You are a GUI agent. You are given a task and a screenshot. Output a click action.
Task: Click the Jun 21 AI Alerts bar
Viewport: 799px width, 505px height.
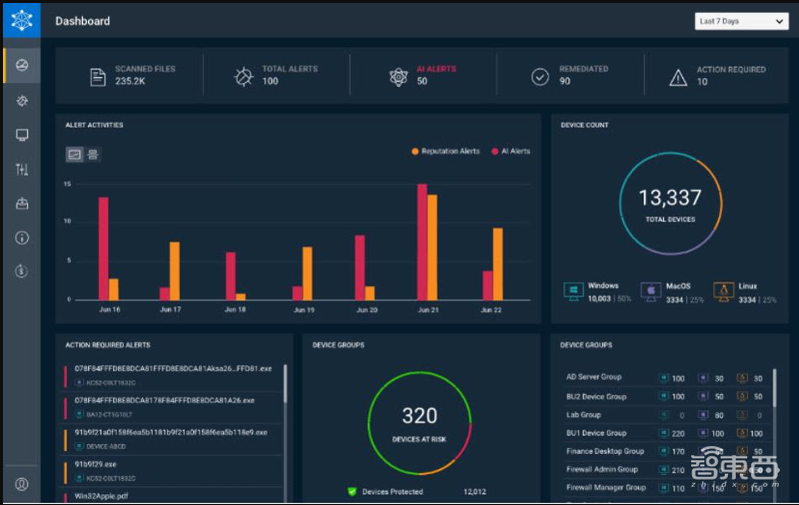tap(422, 241)
